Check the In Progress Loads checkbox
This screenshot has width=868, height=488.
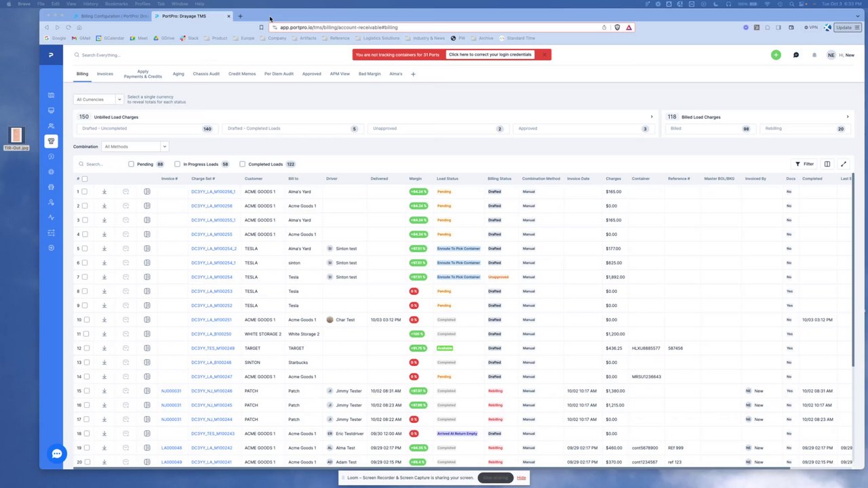[177, 164]
